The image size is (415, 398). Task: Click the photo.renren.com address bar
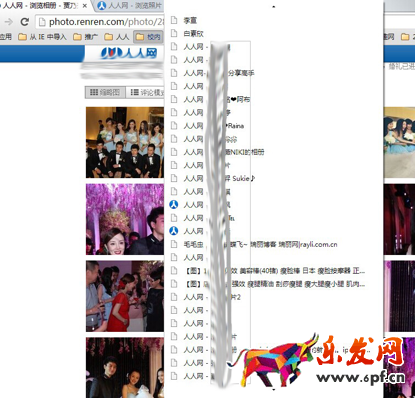pyautogui.click(x=101, y=22)
